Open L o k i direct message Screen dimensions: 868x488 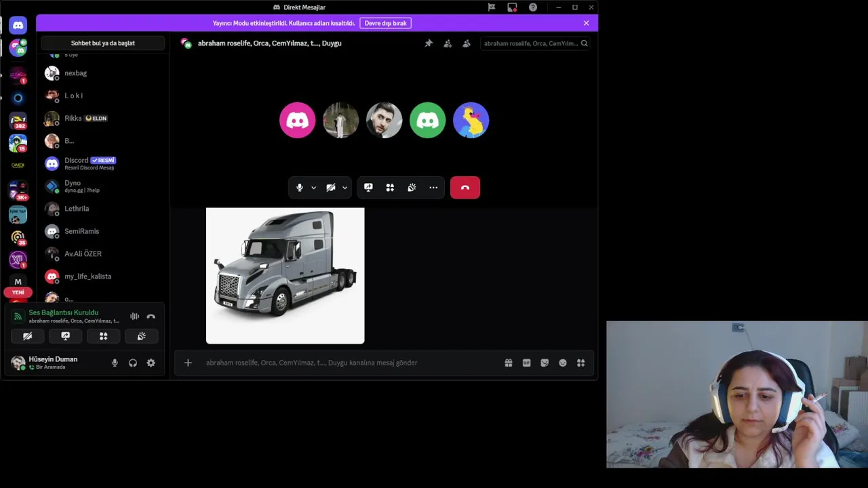pyautogui.click(x=103, y=96)
